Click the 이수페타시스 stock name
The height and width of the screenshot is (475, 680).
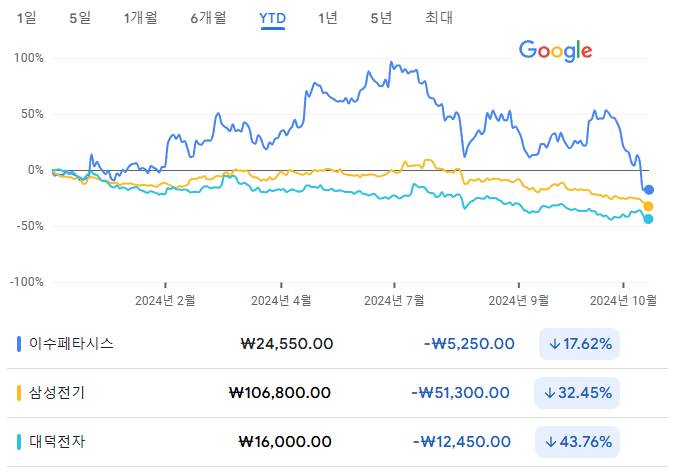pyautogui.click(x=71, y=344)
